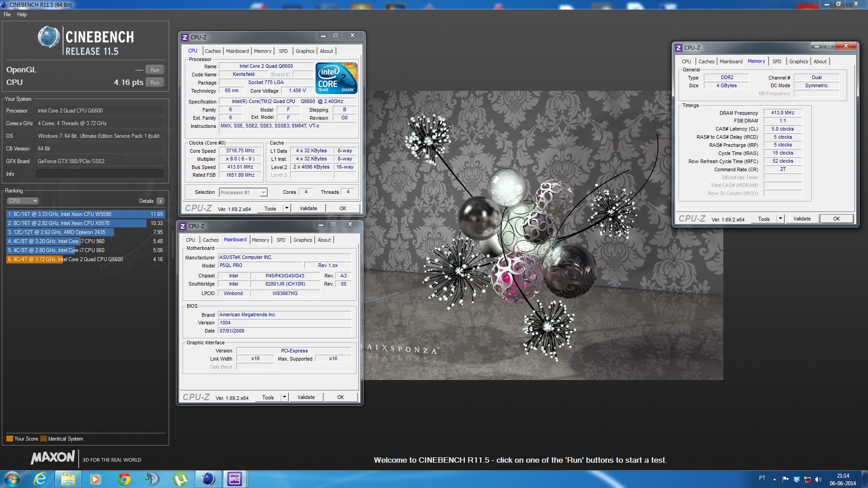This screenshot has width=868, height=488.
Task: Expand Tools dropdown arrow in CPU-Z Memory window
Action: pos(780,219)
